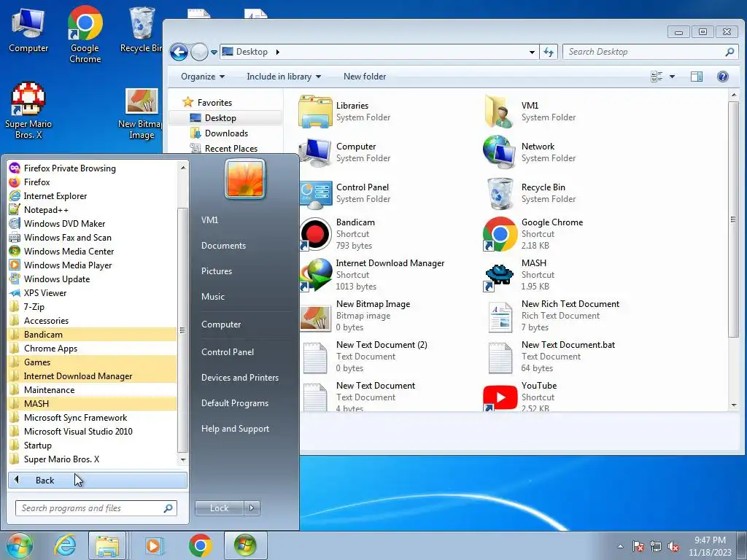Open Documents from Start menu
Image resolution: width=747 pixels, height=560 pixels.
(223, 246)
